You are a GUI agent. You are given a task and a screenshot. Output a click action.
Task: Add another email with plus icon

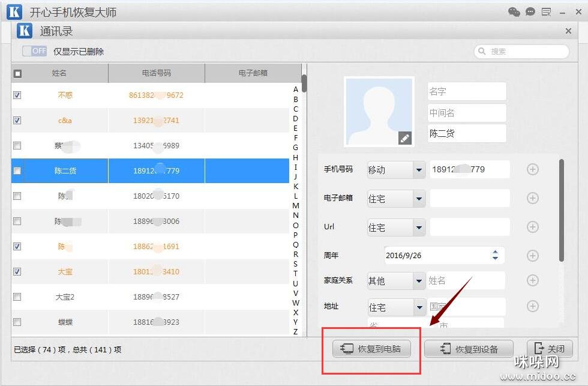click(x=533, y=198)
